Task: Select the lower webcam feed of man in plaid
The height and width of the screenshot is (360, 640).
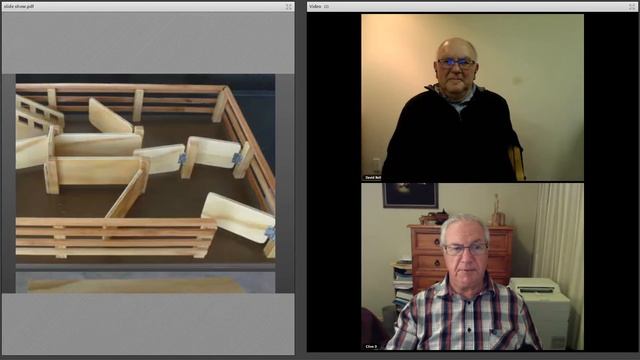Action: tap(472, 267)
